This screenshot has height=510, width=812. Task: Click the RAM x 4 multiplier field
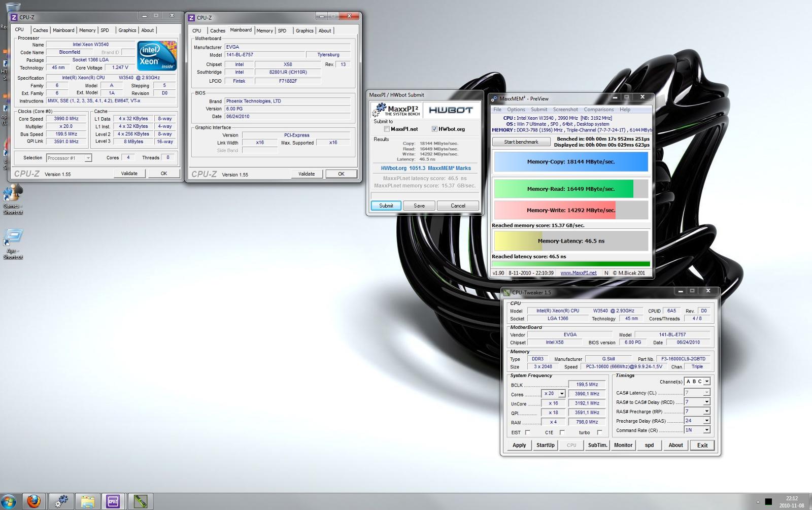click(553, 422)
